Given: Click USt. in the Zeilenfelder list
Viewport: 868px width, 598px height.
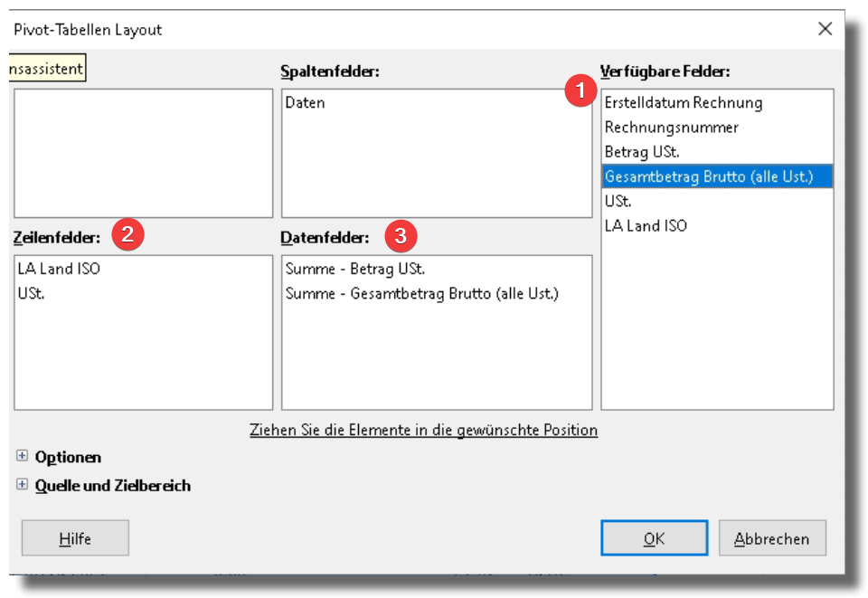Looking at the screenshot, I should click(32, 293).
